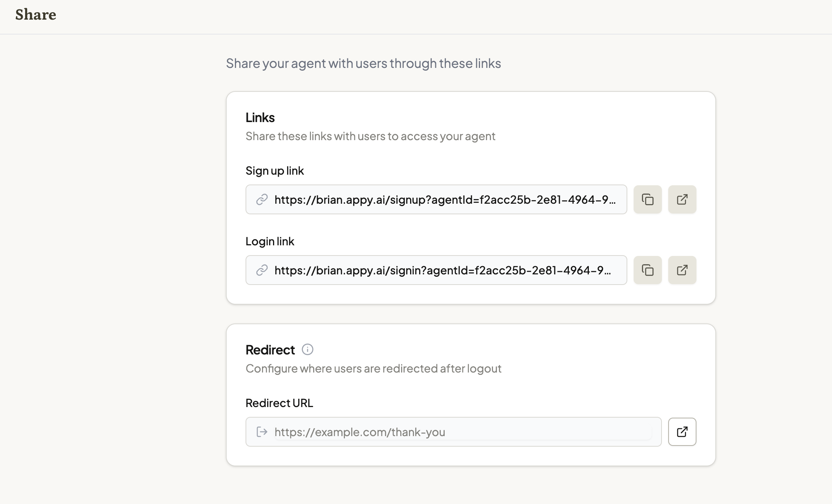Click the "Login link" label
Screen dimensions: 832x504
pyautogui.click(x=270, y=241)
